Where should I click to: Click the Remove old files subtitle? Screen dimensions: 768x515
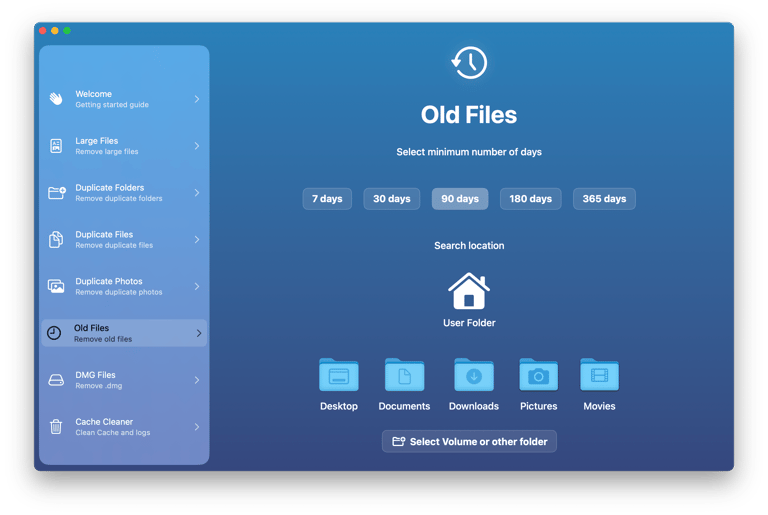pos(103,339)
